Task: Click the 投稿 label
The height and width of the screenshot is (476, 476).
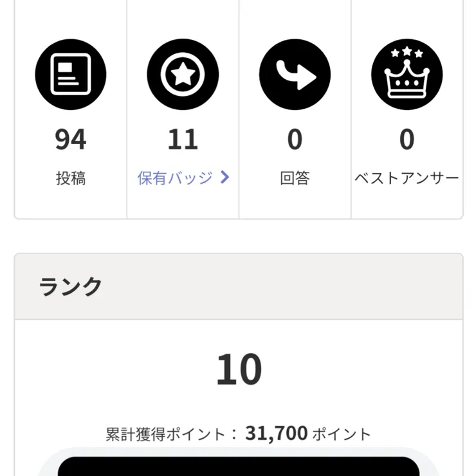Action: 70,178
